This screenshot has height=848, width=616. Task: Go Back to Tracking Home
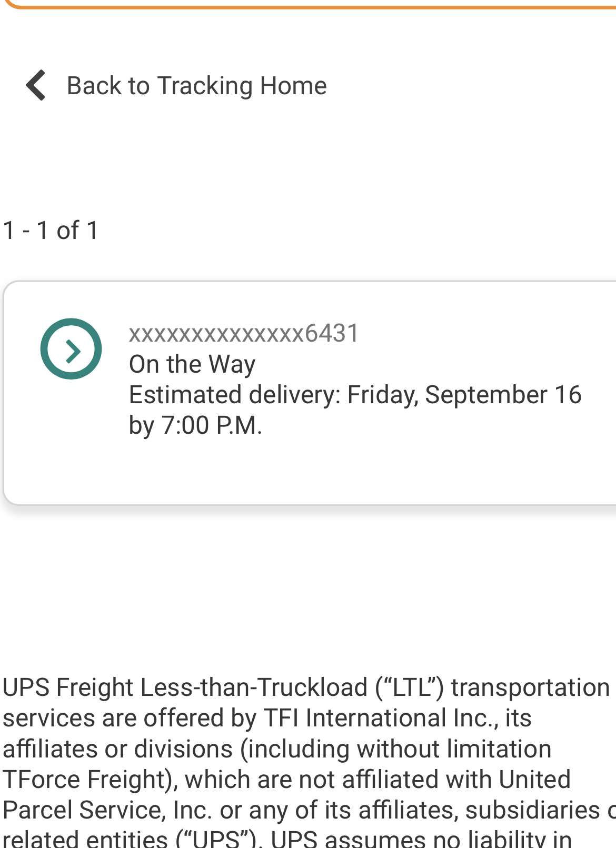pyautogui.click(x=196, y=85)
